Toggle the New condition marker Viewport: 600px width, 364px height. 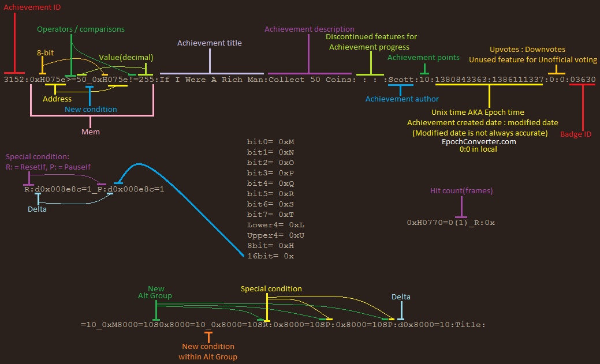[x=91, y=108]
